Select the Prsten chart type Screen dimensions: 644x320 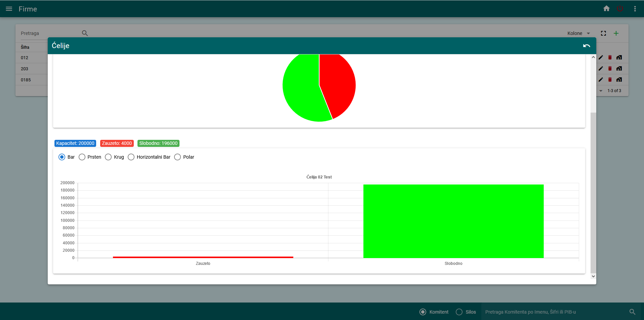pyautogui.click(x=82, y=157)
